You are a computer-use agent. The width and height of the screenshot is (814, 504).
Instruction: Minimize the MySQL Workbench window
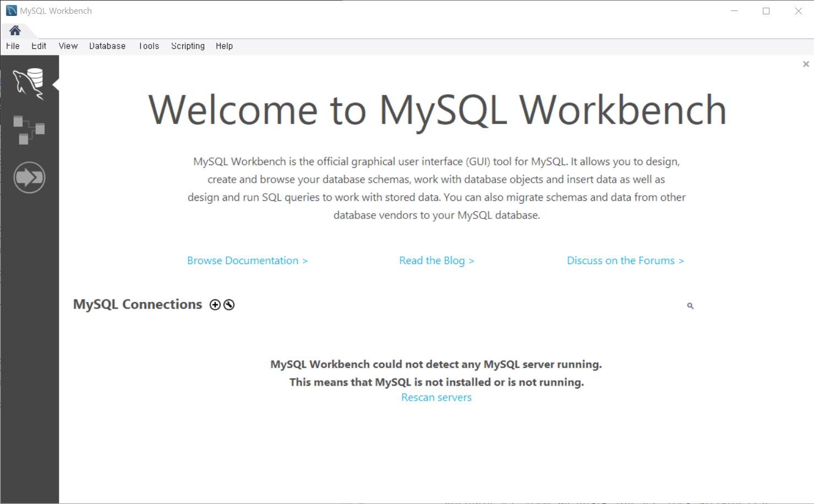(734, 11)
